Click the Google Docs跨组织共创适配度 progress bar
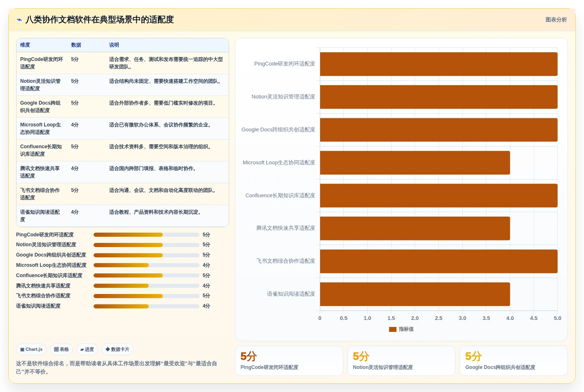Screen dimensions: 584x392 [x=146, y=255]
